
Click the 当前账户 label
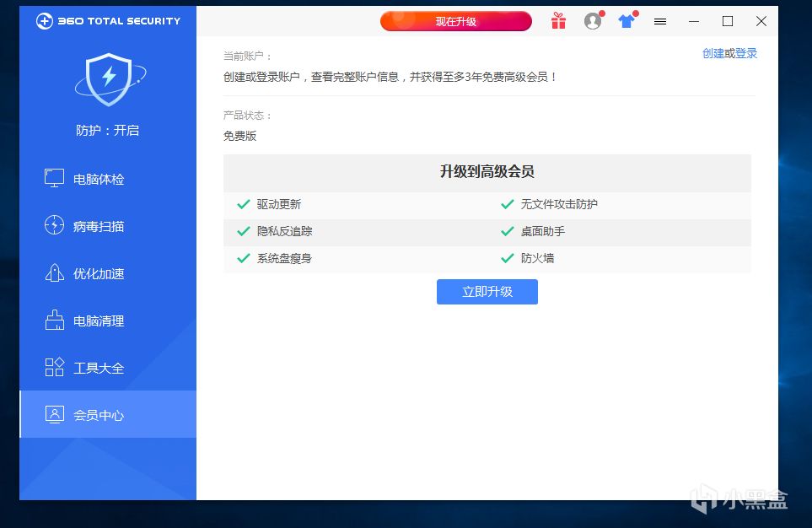[x=248, y=56]
